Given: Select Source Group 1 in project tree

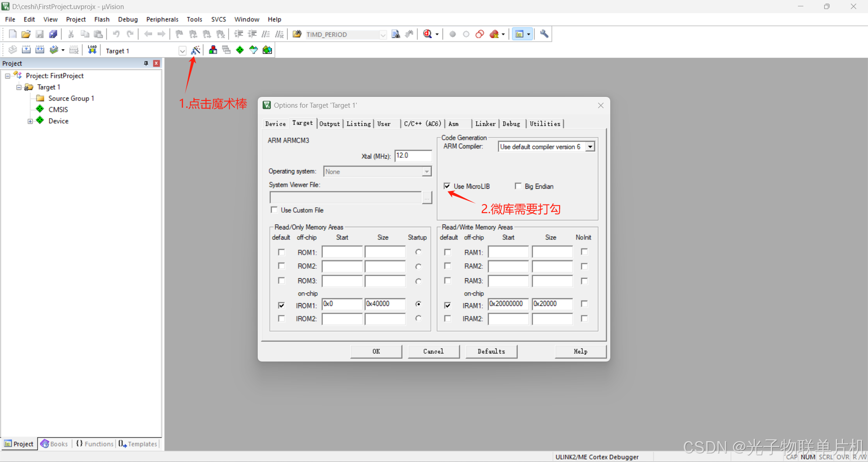Looking at the screenshot, I should (71, 99).
